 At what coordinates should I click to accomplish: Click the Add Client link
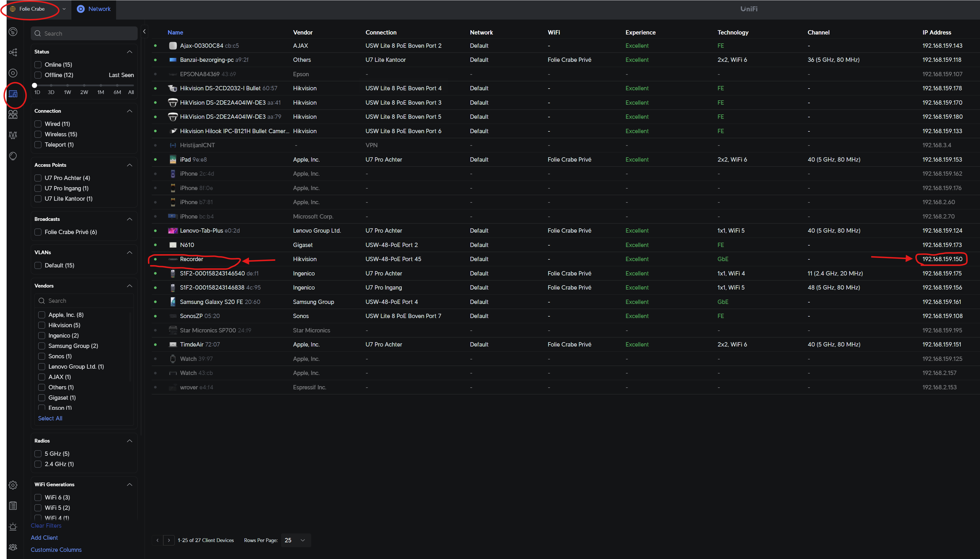tap(44, 537)
